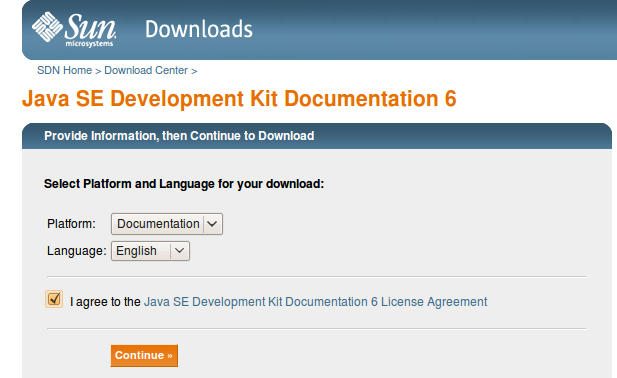Click 'Select Platform and Language' heading text
Screen dimensions: 617x378
[184, 184]
